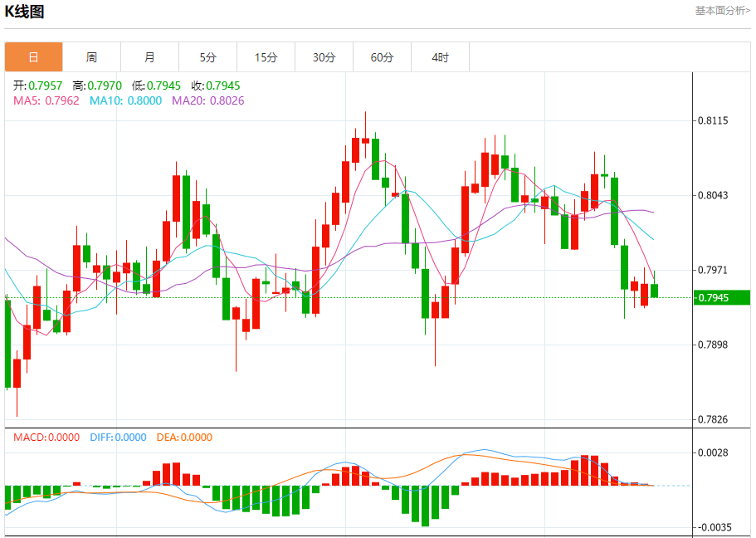This screenshot has width=756, height=538.
Task: Select the 15分 chart interval
Action: tap(266, 57)
